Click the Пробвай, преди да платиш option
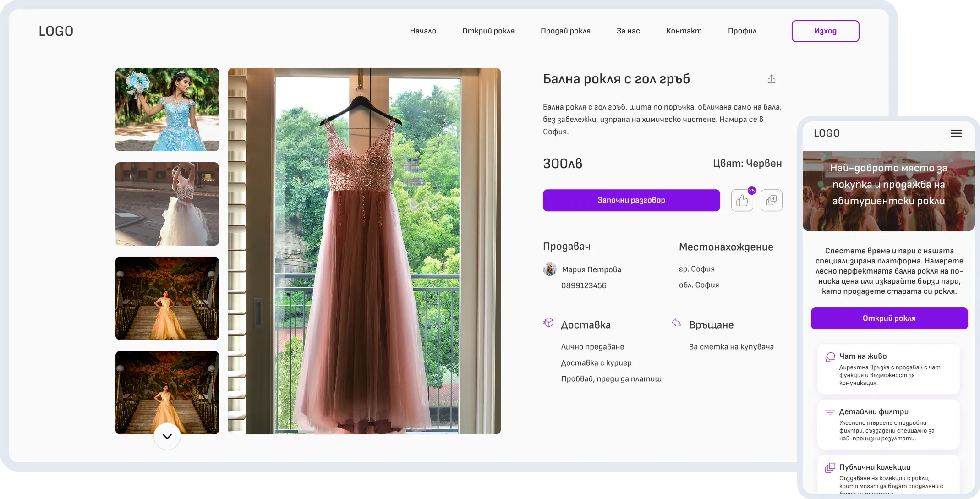This screenshot has width=980, height=499. pos(611,379)
